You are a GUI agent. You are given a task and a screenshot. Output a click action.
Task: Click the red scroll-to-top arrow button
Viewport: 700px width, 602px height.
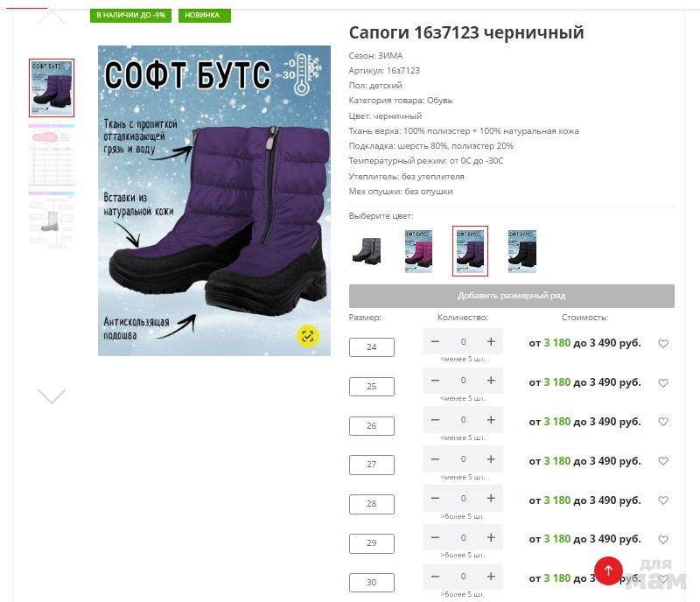pyautogui.click(x=608, y=570)
